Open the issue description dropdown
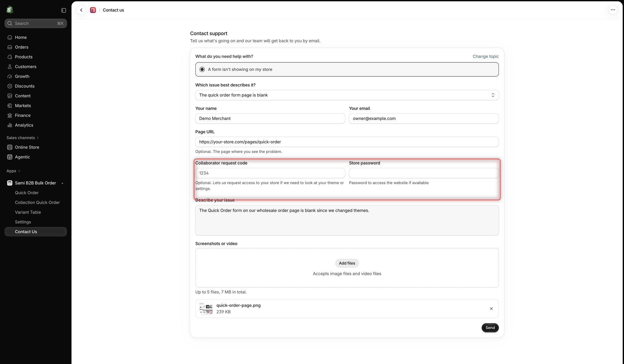The width and height of the screenshot is (624, 364). point(347,95)
